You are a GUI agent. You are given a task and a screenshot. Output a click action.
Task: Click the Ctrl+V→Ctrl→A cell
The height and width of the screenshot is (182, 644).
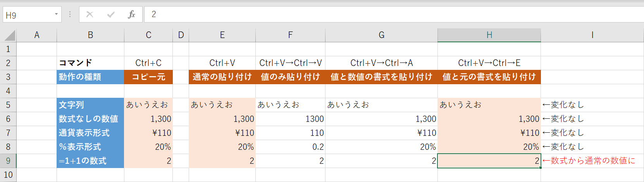pyautogui.click(x=381, y=63)
